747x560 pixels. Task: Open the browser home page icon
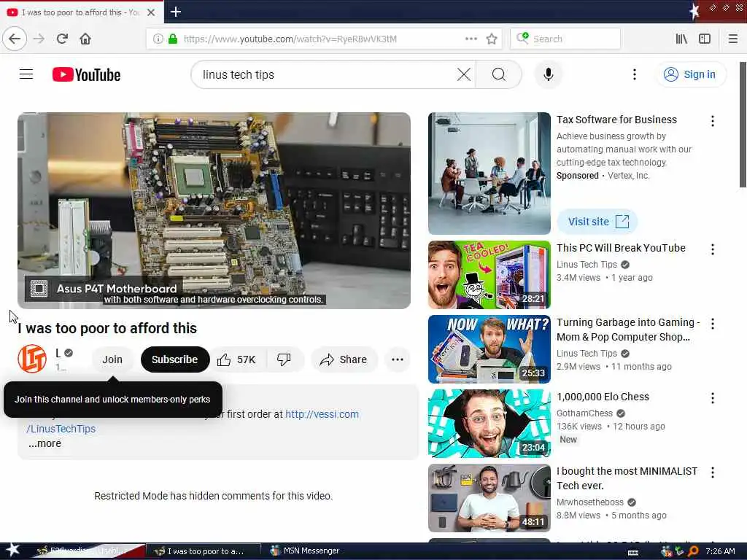pyautogui.click(x=85, y=39)
